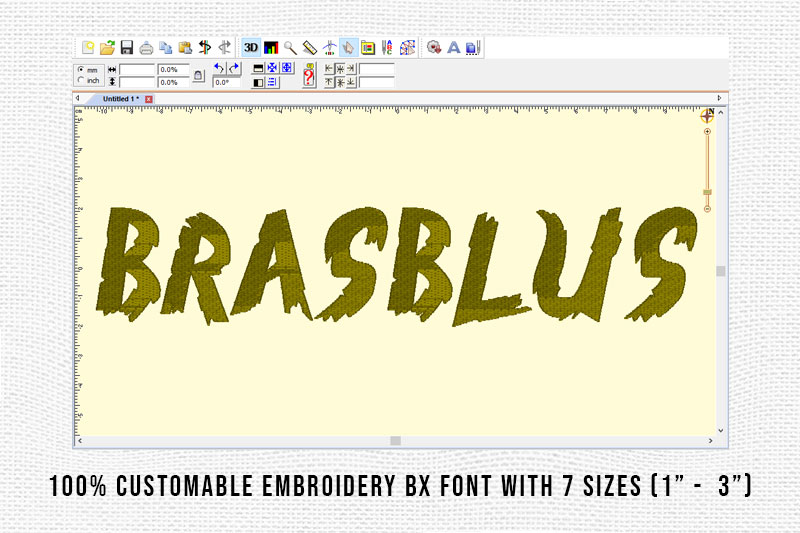Select the mm units radio button
The image size is (800, 533).
pyautogui.click(x=81, y=69)
